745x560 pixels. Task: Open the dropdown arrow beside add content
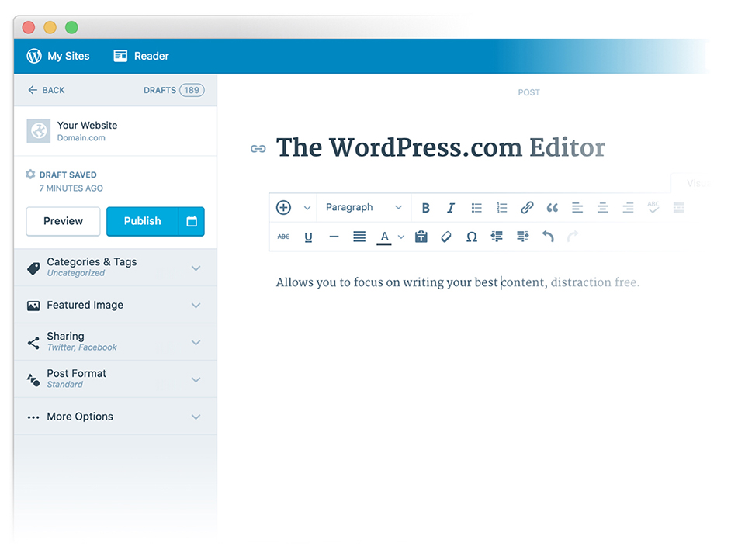[x=307, y=208]
